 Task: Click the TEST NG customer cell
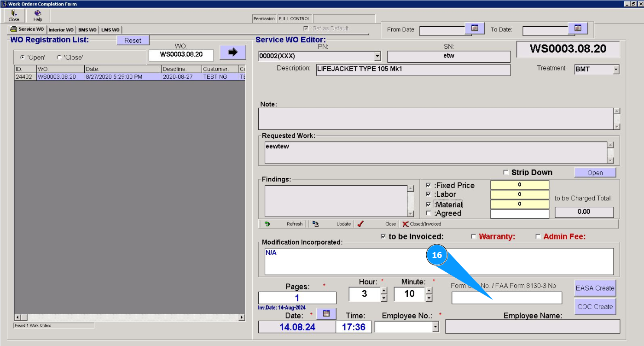pyautogui.click(x=220, y=77)
